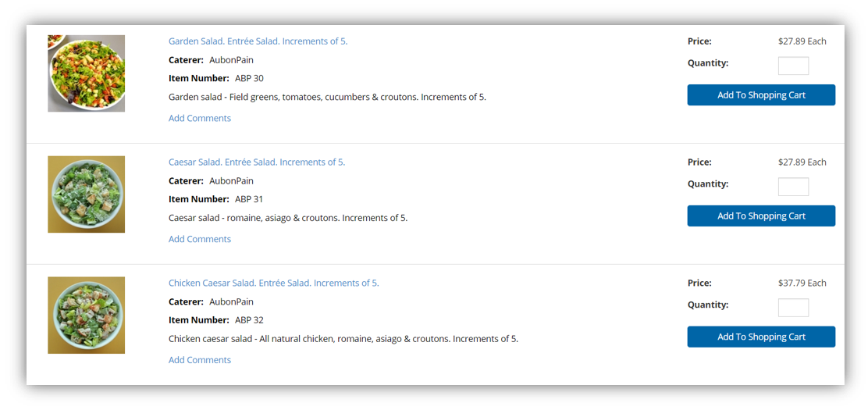Open the Chicken Caesar Salad product image
The width and height of the screenshot is (868, 410).
[x=87, y=315]
